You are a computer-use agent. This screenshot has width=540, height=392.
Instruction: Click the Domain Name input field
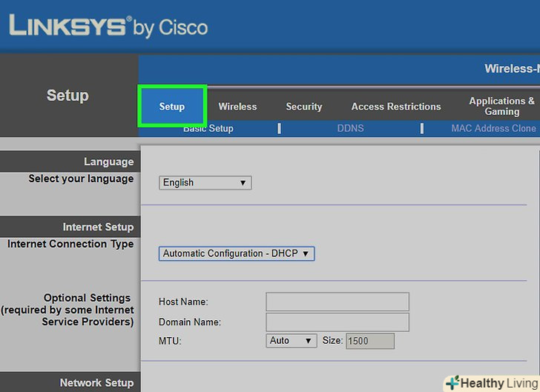coord(337,322)
